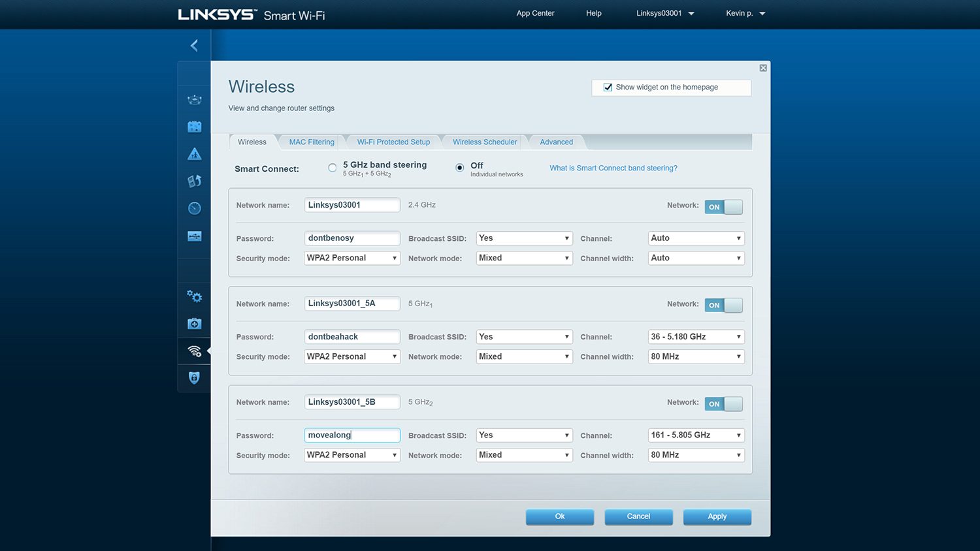980x551 pixels.
Task: Collapse the sidebar with the back arrow
Action: (194, 45)
